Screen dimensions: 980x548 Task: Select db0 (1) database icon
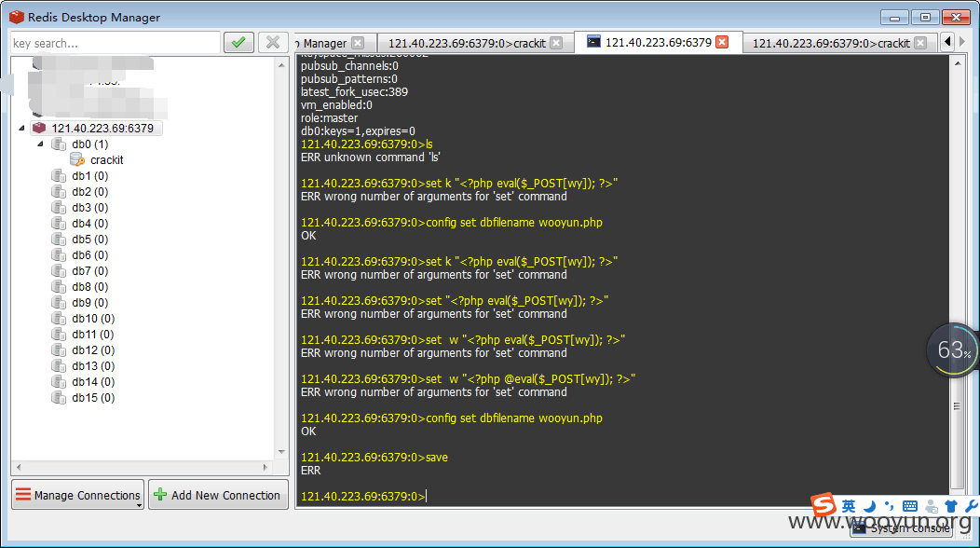59,144
